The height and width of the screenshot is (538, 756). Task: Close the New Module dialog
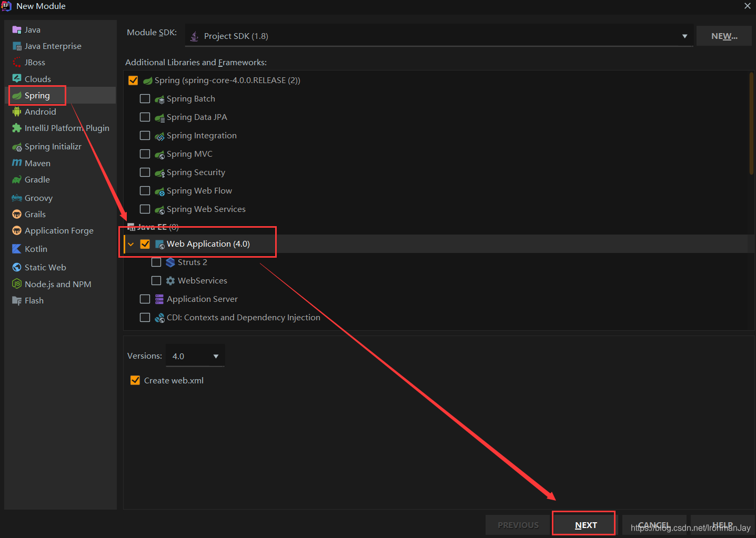pos(747,6)
